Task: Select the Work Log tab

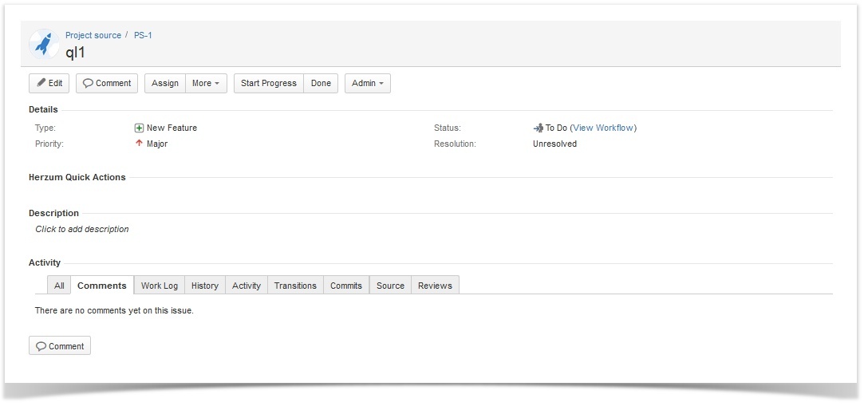Action: (160, 286)
